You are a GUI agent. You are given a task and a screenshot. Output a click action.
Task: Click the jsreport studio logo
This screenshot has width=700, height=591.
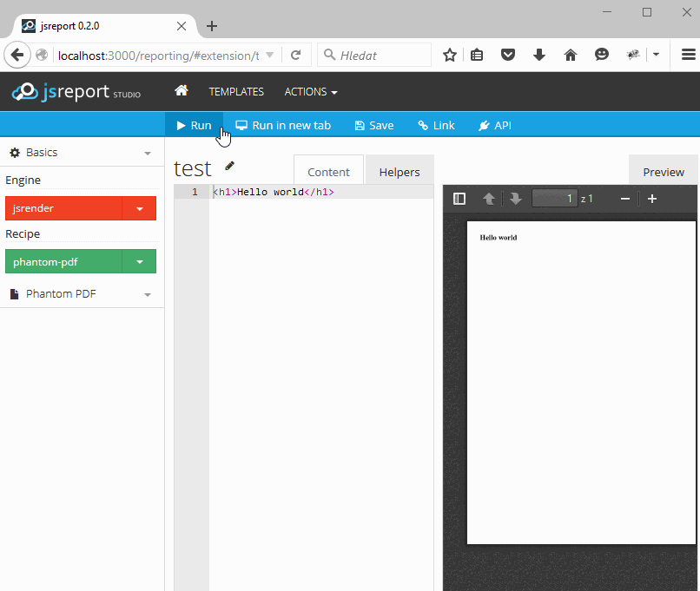(76, 91)
